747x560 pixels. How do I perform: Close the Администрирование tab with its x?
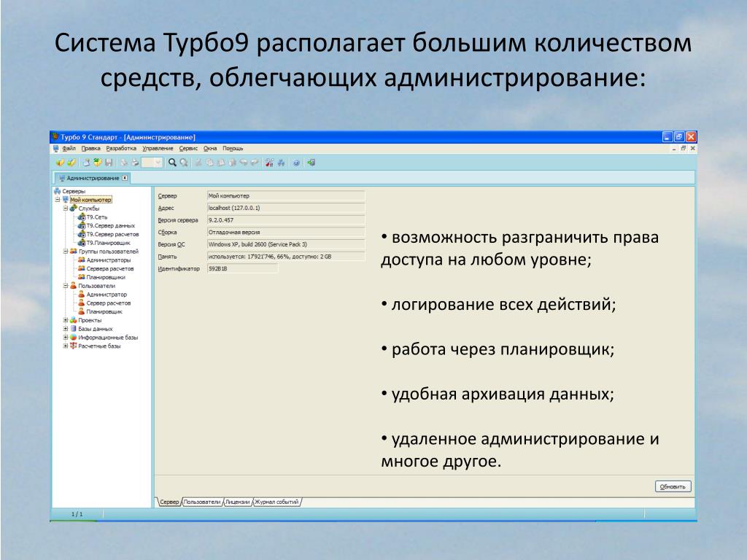pyautogui.click(x=125, y=178)
